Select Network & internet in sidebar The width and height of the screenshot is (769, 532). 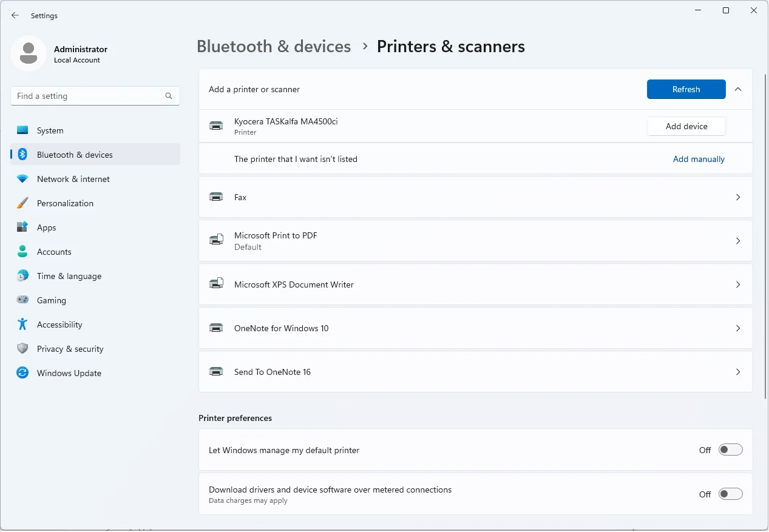tap(73, 179)
